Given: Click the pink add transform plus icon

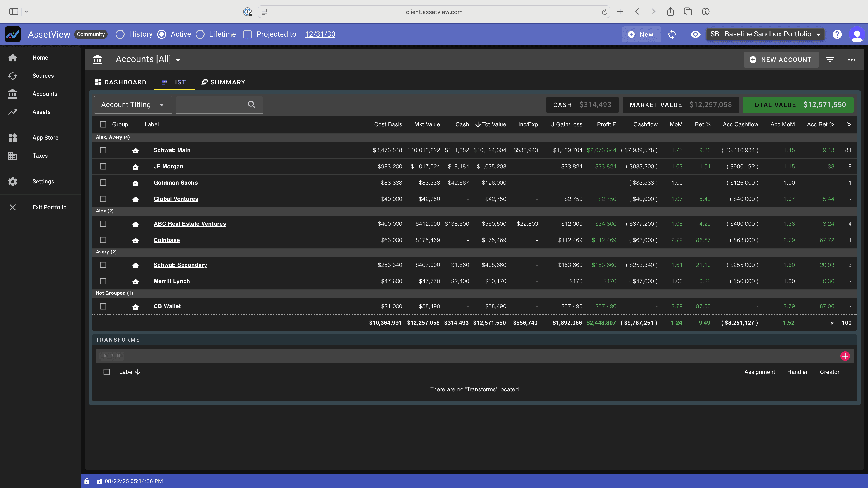Looking at the screenshot, I should click(845, 356).
